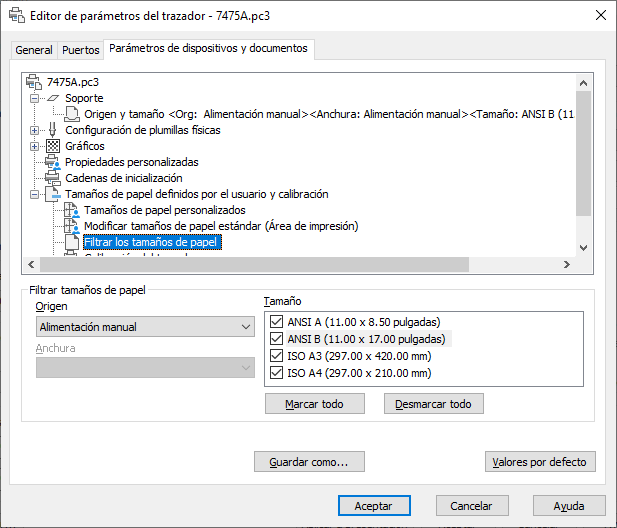617x528 pixels.
Task: Click the Propiedades personalizadas printer icon
Action: [x=53, y=162]
